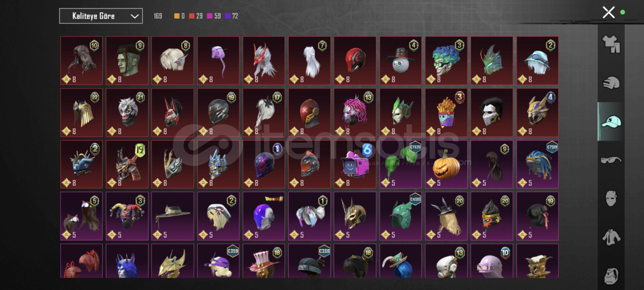Filter by pink quality swatch showing 59
This screenshot has height=290, width=644.
(214, 16)
